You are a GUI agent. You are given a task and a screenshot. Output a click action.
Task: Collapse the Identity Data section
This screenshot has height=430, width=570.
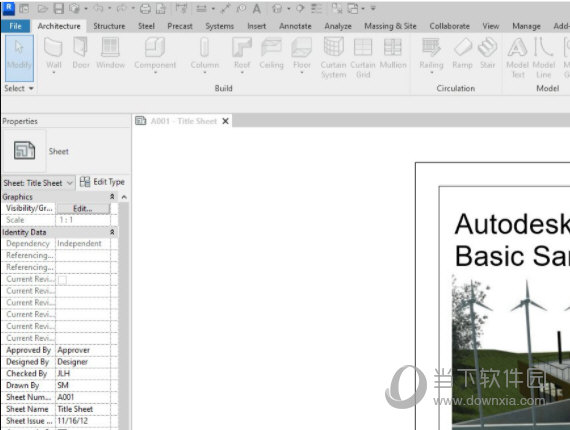click(112, 232)
